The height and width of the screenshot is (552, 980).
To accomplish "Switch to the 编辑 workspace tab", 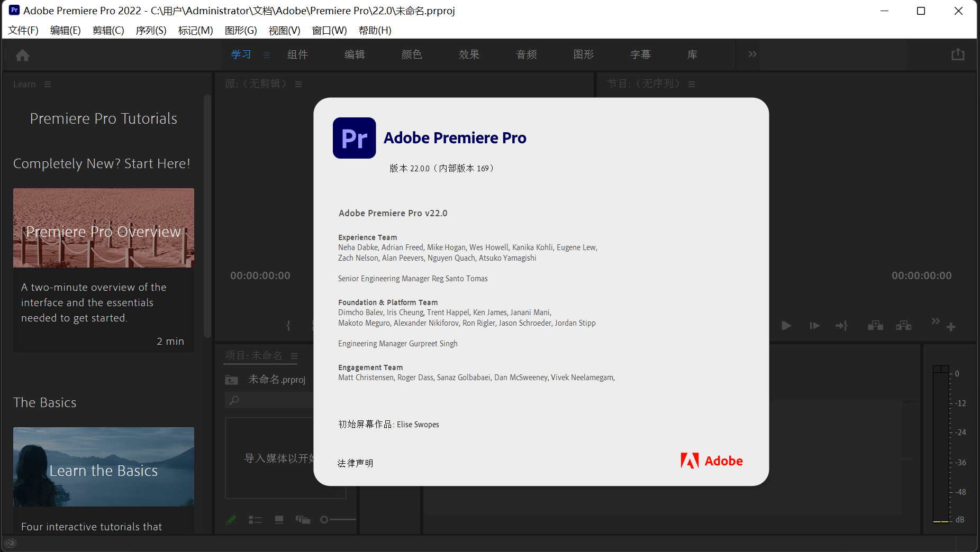I will click(355, 54).
